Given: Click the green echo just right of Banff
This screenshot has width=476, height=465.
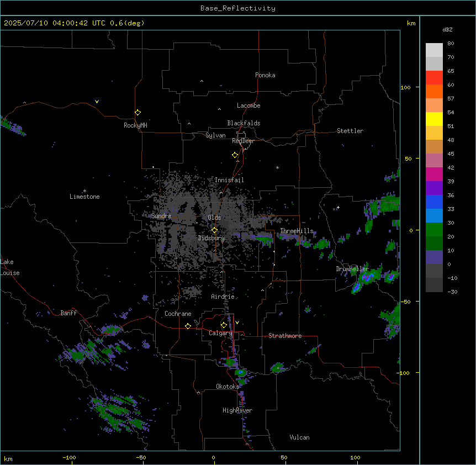Looking at the screenshot, I should tap(112, 330).
